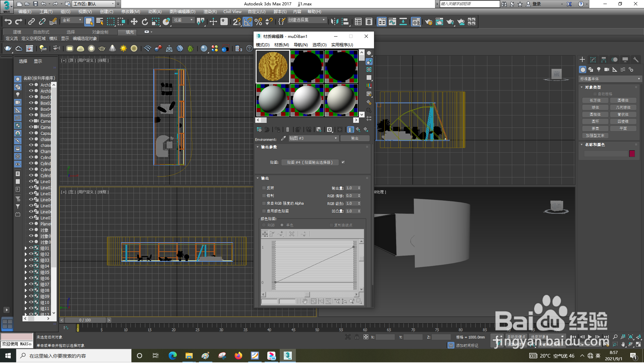
Task: Click the 加强型文本 button
Action: (595, 136)
